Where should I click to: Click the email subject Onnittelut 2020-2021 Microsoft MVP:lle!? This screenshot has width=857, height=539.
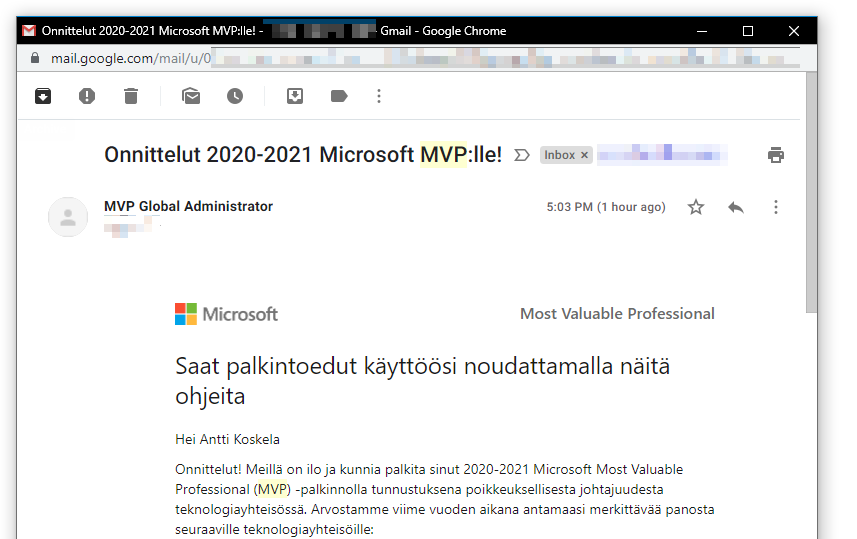coord(303,155)
